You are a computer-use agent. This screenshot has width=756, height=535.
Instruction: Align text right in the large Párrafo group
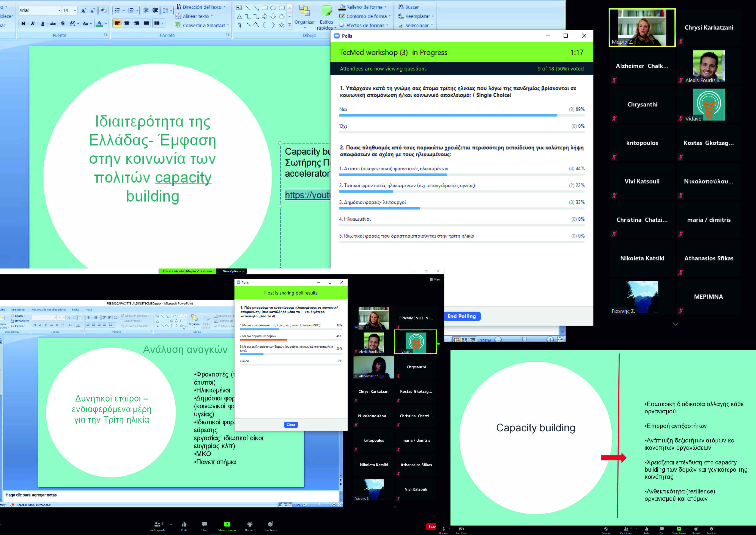(137, 23)
